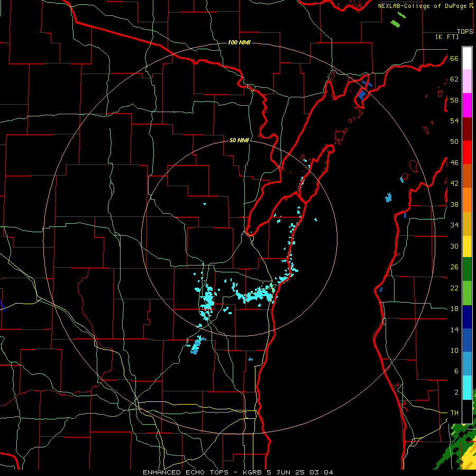Click the medium blue legend swatch
The width and height of the screenshot is (476, 476).
pyautogui.click(x=467, y=340)
